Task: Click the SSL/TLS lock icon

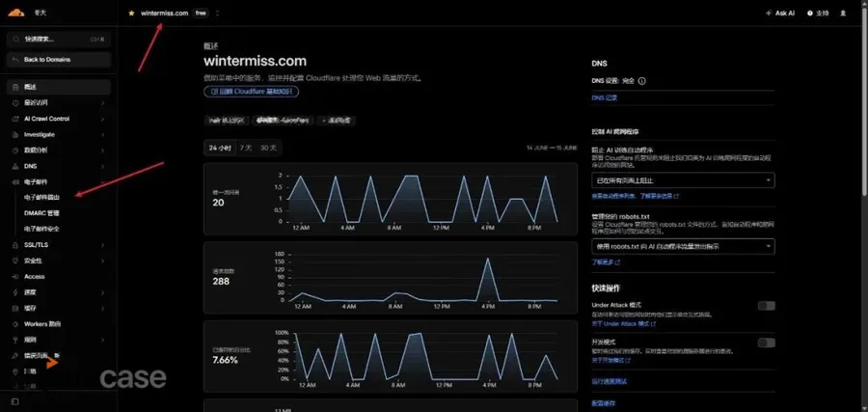Action: pos(14,245)
